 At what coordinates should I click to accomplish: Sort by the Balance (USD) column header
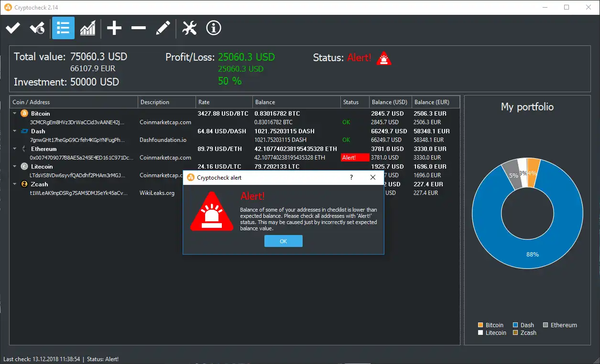(390, 102)
